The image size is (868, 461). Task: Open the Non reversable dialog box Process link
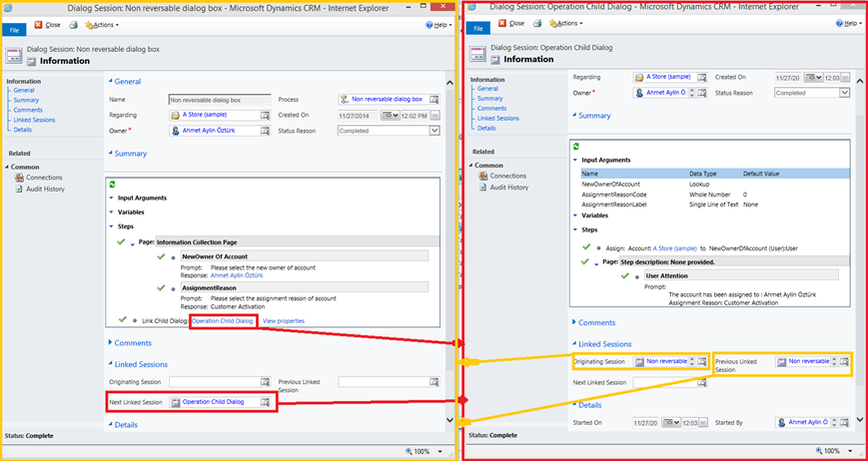point(387,100)
